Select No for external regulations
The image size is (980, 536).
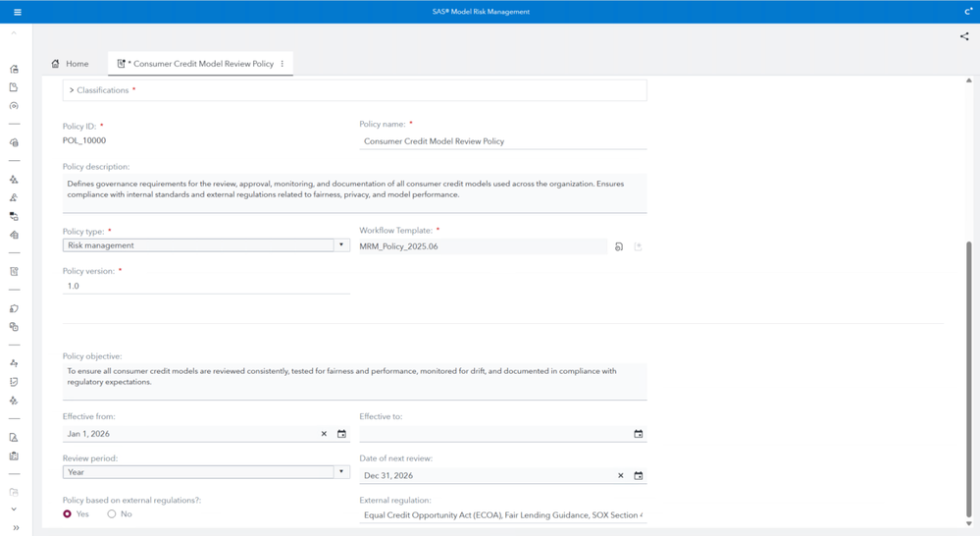[111, 514]
